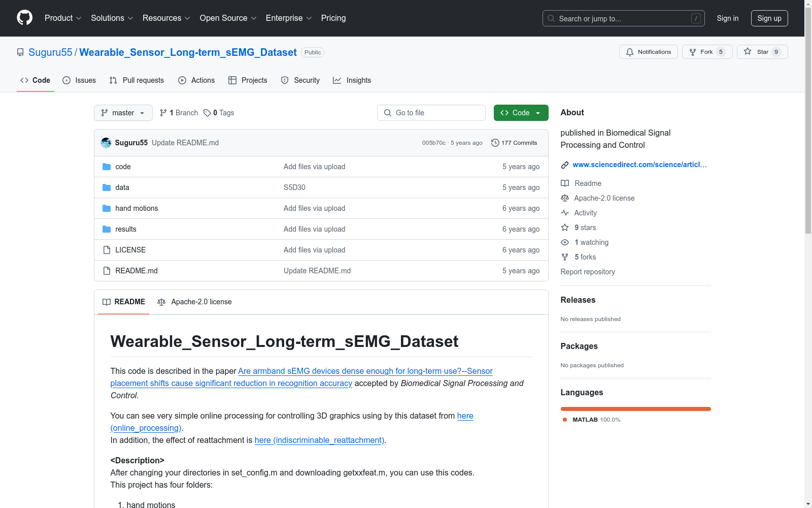This screenshot has height=508, width=812.
Task: Expand the Solutions menu
Action: tap(112, 18)
